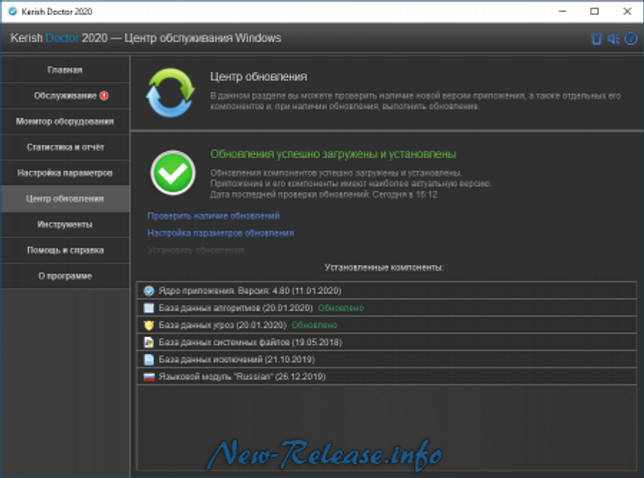Select База данных системных файлов row
The width and height of the screenshot is (644, 478).
click(387, 342)
